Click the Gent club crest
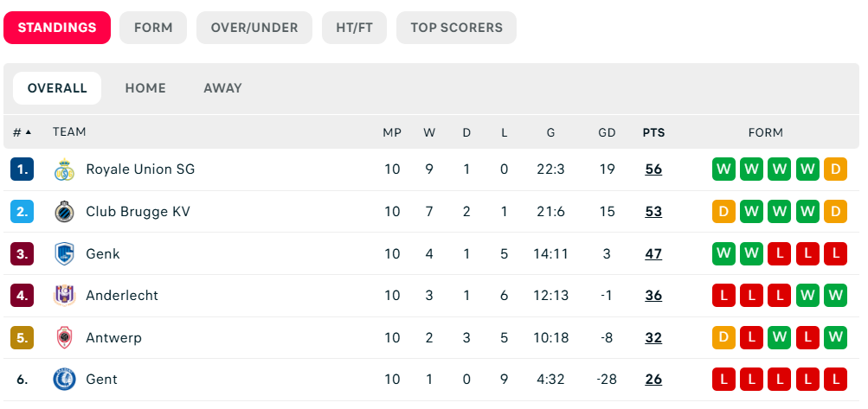 pos(64,380)
